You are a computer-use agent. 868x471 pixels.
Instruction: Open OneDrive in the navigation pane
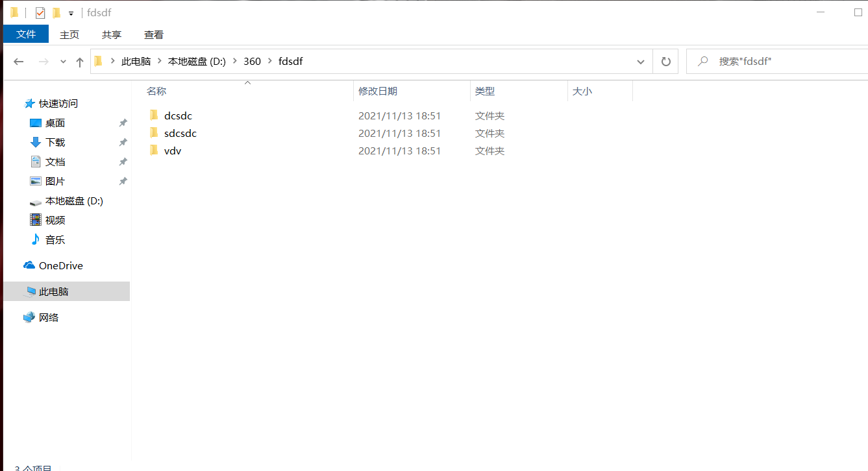point(60,265)
